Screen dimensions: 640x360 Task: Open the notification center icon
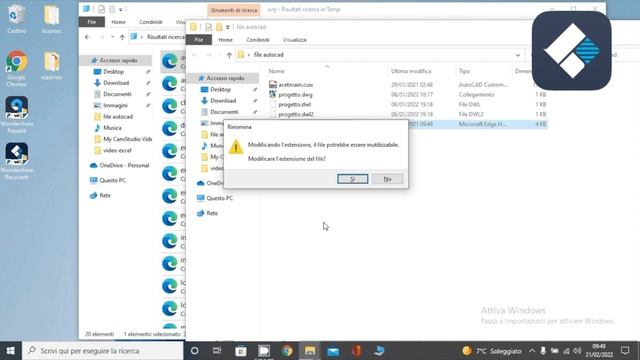coord(625,351)
